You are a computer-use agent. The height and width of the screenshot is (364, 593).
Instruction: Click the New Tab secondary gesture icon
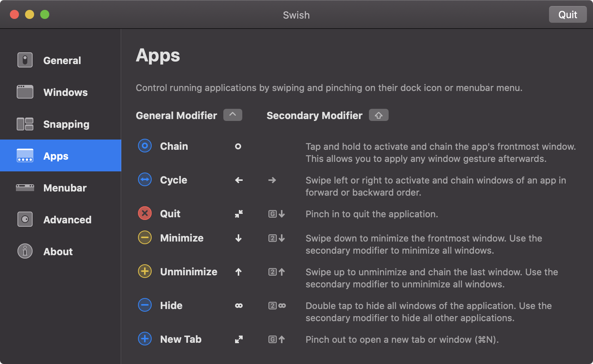coord(277,339)
